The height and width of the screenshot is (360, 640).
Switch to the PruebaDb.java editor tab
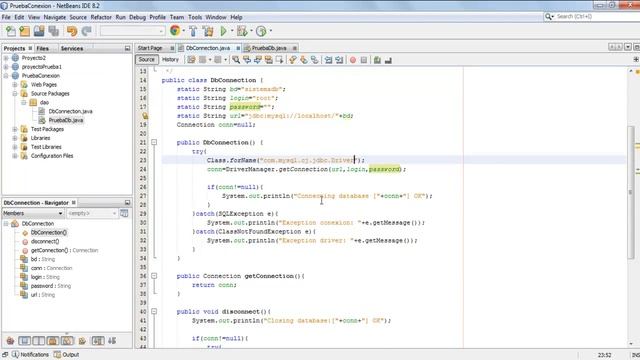[269, 48]
